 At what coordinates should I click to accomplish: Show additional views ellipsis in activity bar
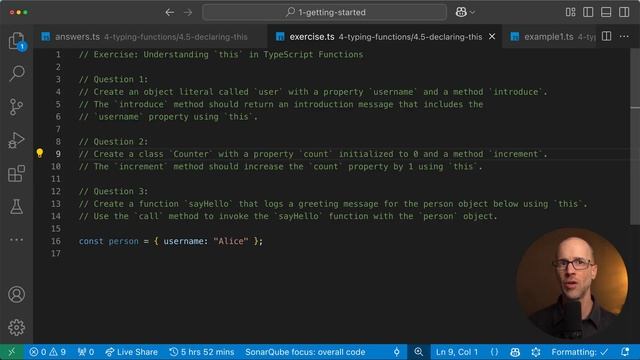tap(16, 240)
